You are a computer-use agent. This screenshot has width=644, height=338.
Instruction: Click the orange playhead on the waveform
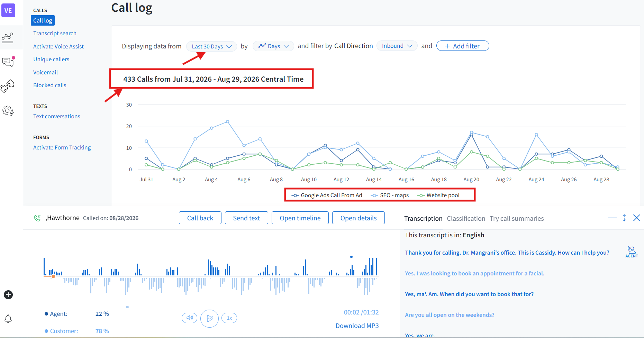(53, 276)
